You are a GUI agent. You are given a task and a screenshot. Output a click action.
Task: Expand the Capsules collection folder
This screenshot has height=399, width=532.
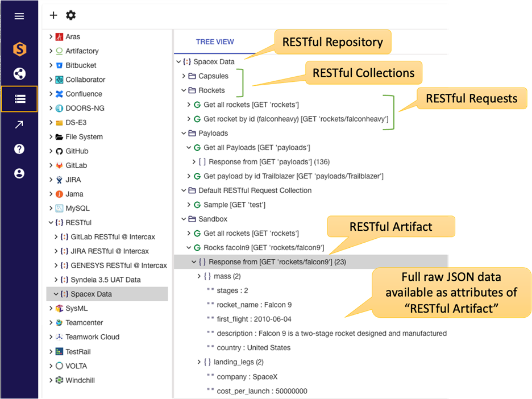(184, 76)
